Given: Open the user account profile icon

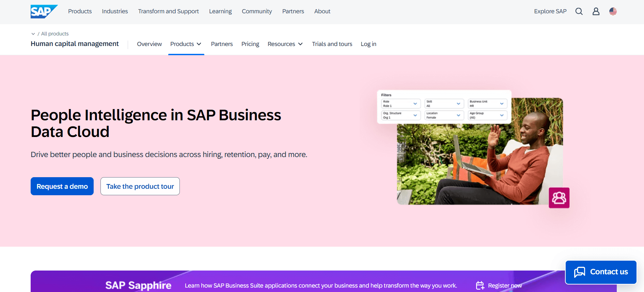Looking at the screenshot, I should 596,12.
